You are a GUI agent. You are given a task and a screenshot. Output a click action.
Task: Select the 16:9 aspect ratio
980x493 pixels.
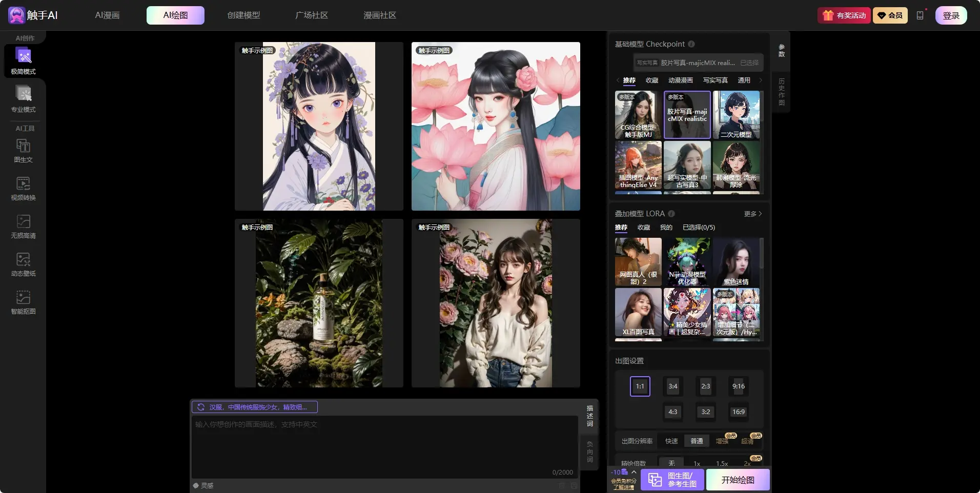(x=739, y=412)
